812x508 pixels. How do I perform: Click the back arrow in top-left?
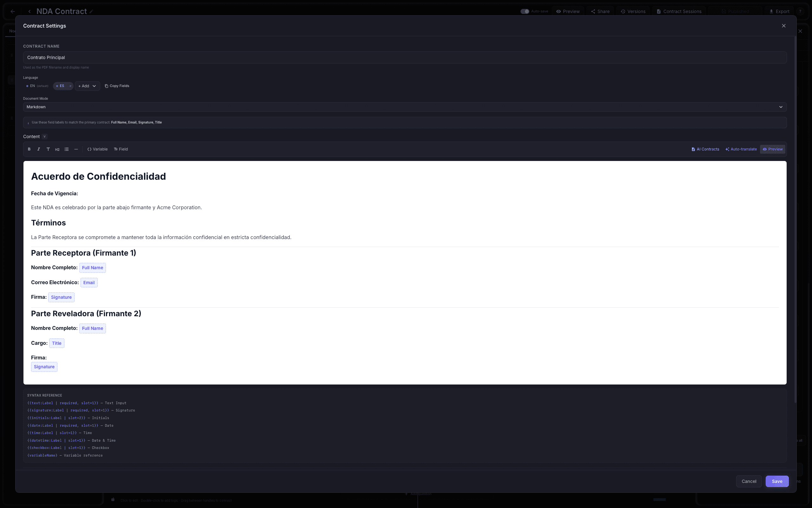pos(13,11)
